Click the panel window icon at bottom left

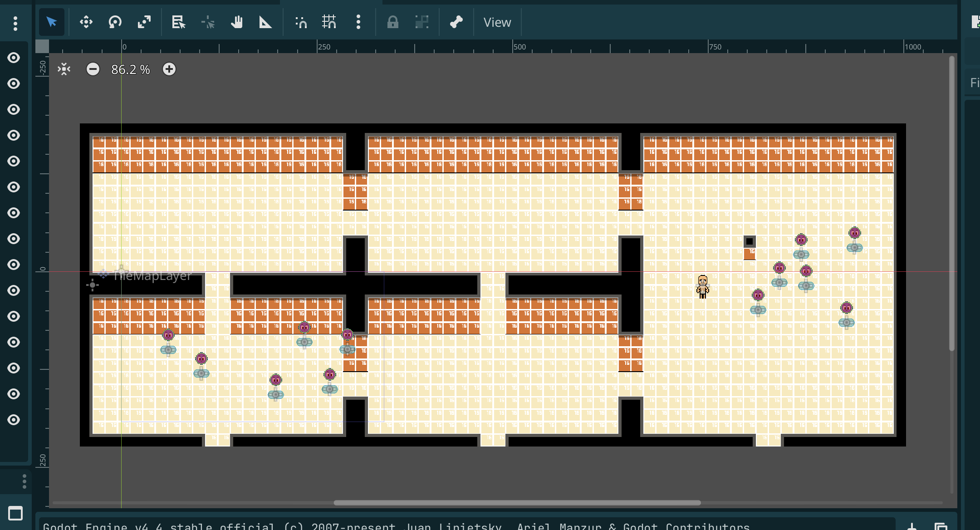[15, 514]
